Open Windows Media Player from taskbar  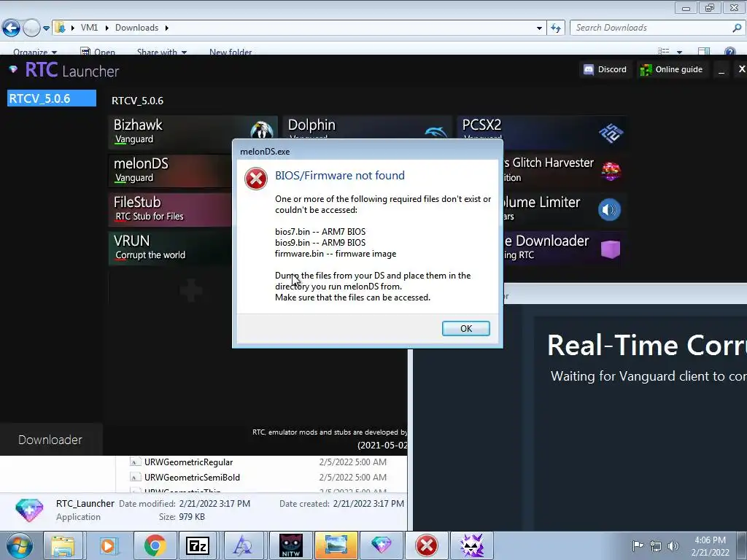point(108,545)
